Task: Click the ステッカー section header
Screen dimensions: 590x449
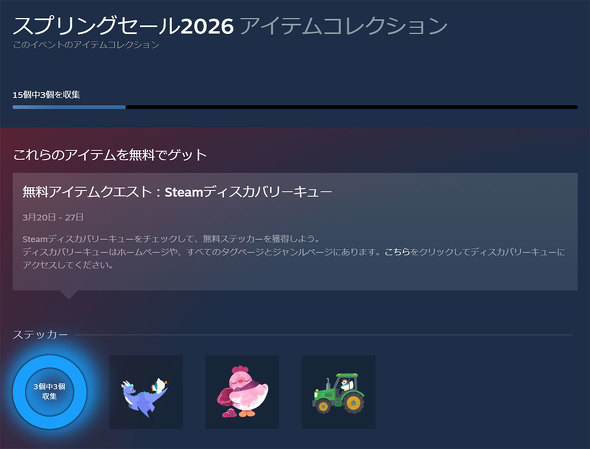Action: coord(40,334)
